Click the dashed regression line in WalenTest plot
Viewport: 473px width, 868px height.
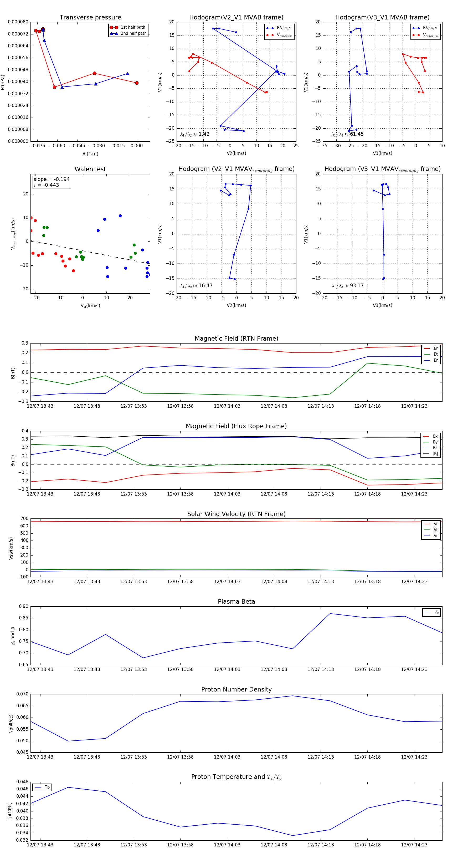point(90,252)
